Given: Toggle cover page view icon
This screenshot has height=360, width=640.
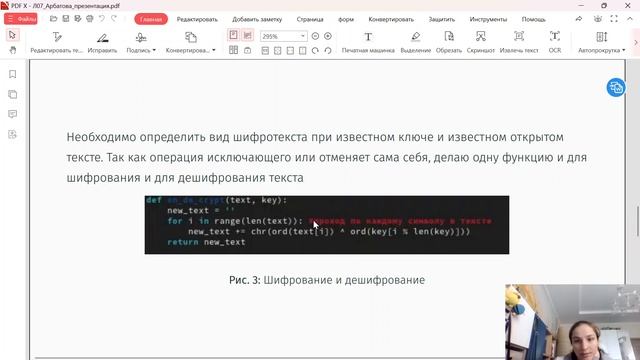Looking at the screenshot, I should (247, 51).
